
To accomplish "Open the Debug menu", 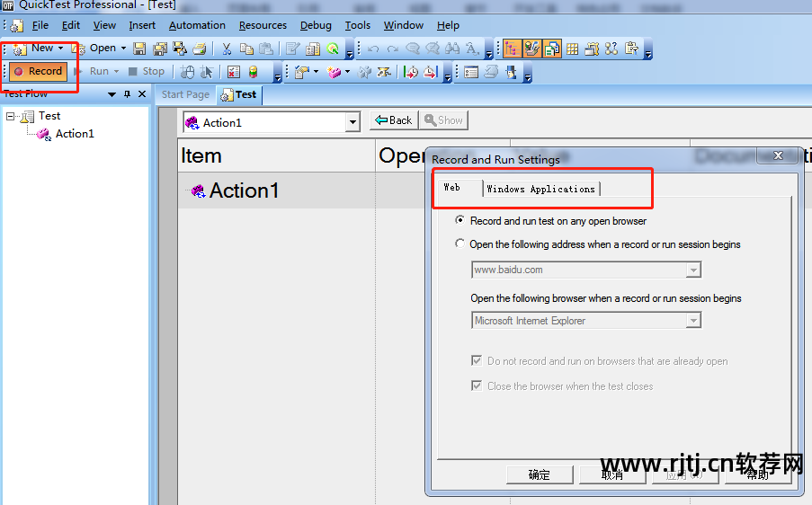I will [316, 25].
